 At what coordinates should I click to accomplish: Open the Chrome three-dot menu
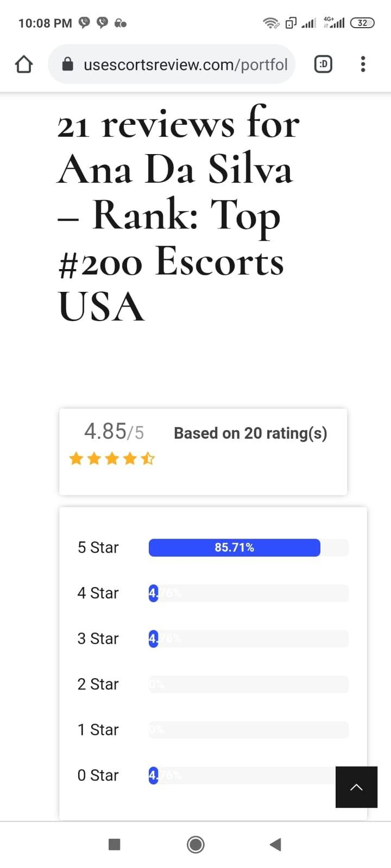click(363, 65)
